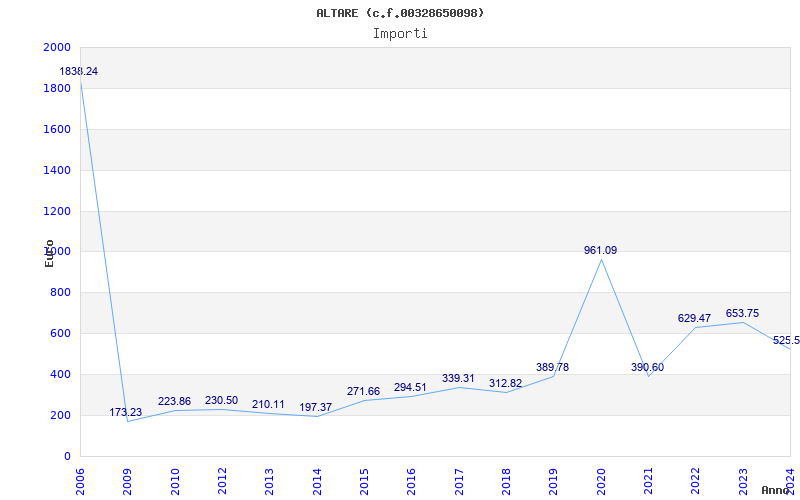
Task: Click the 197.37 data label
Action: click(x=316, y=407)
